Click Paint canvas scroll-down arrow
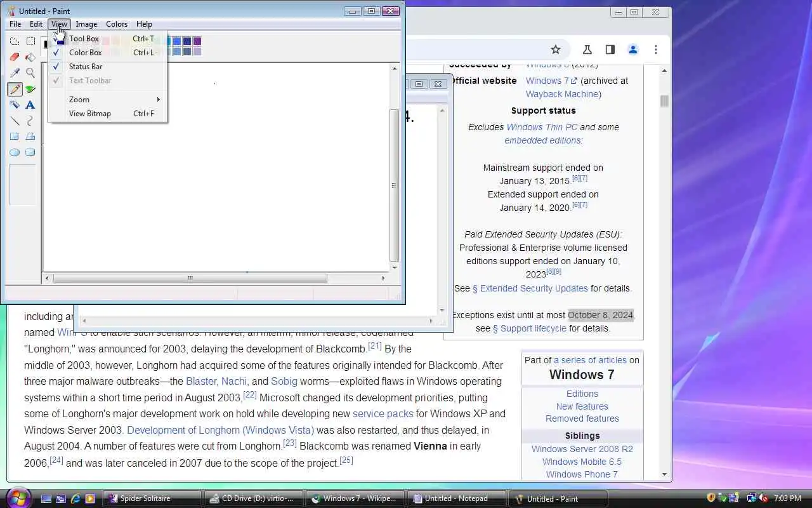 (x=395, y=267)
